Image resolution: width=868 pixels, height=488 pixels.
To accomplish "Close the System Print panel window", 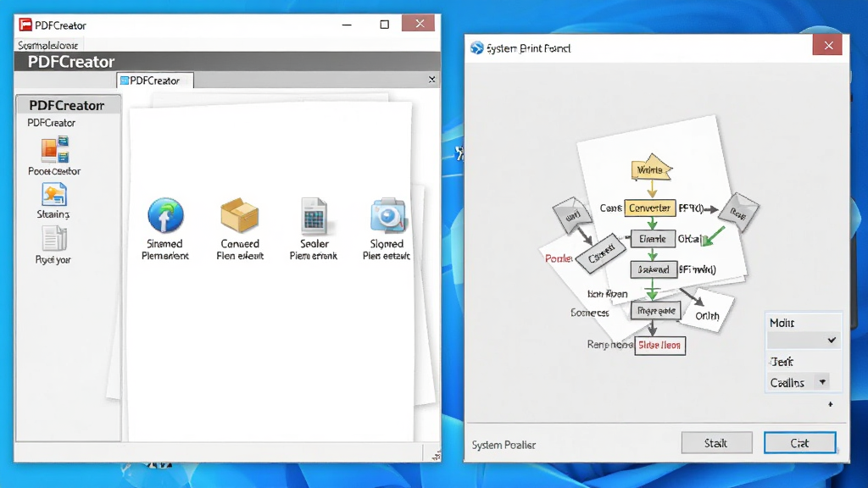I will [828, 46].
